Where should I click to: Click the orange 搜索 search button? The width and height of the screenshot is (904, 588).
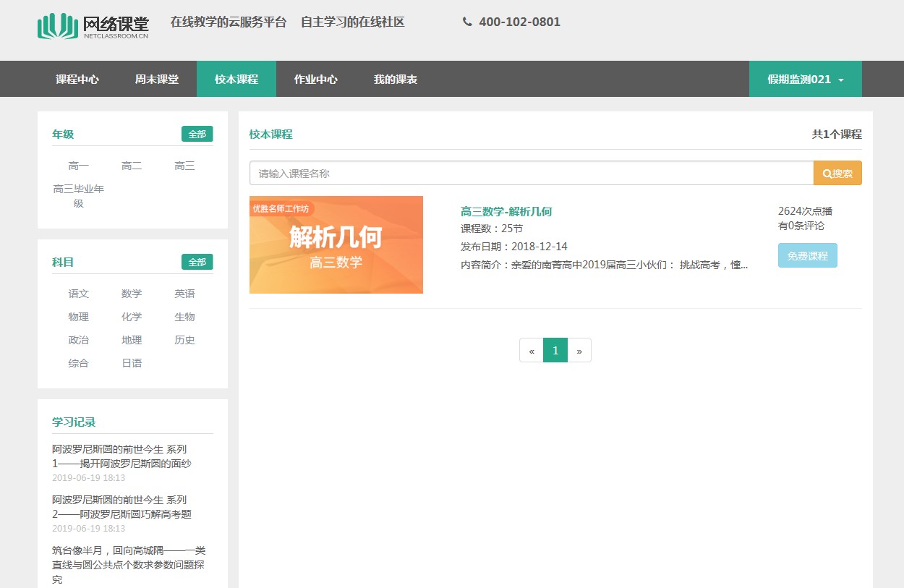tap(837, 174)
